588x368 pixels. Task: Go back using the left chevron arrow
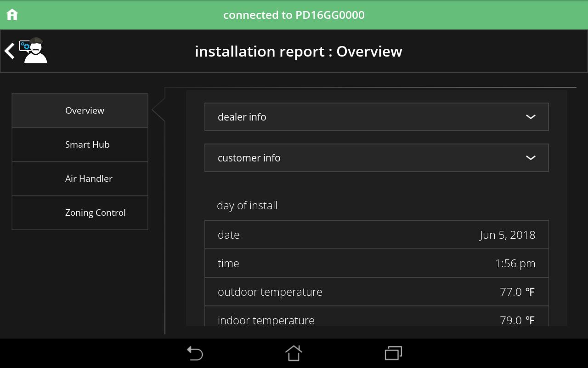pyautogui.click(x=9, y=51)
